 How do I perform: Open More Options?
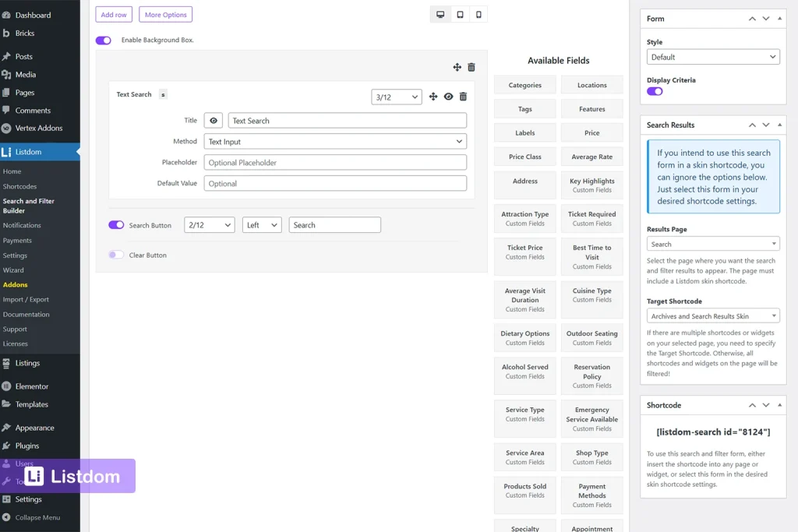click(164, 14)
